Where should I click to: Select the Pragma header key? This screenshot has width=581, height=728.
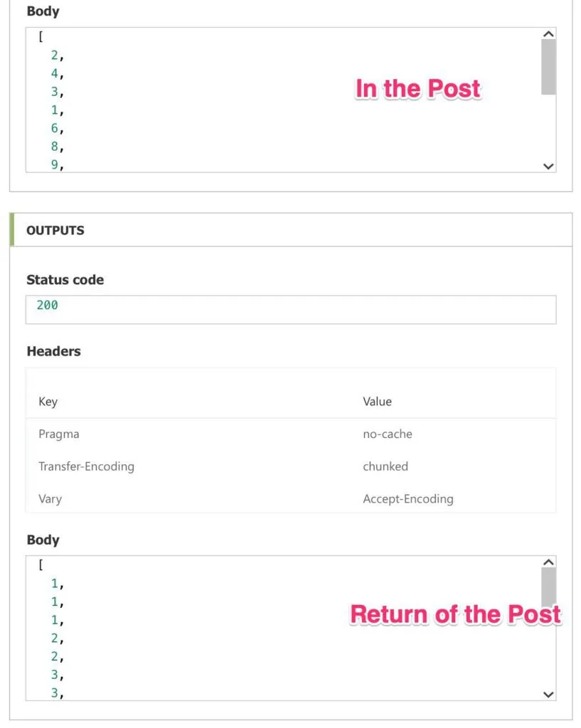(x=58, y=434)
